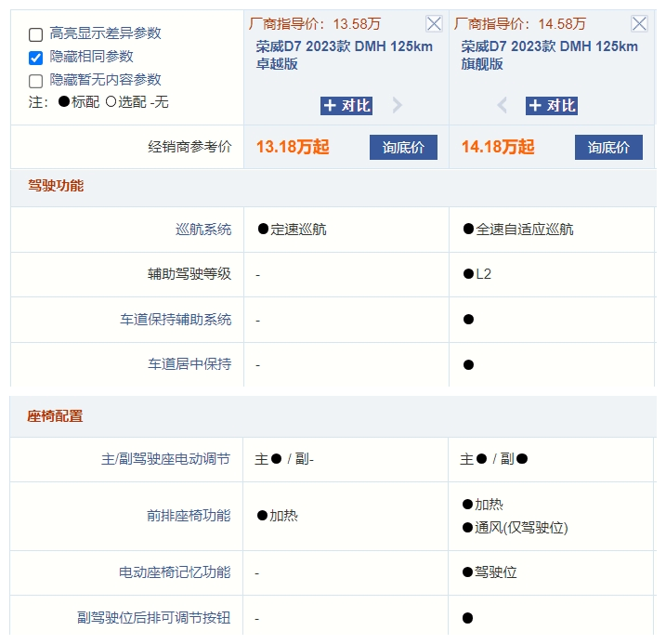Select 通风(仅驾驶位) cell value
The width and height of the screenshot is (666, 644).
tap(515, 528)
